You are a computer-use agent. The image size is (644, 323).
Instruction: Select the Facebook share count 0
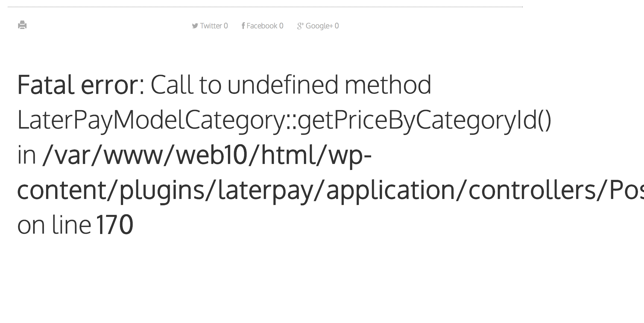[281, 26]
